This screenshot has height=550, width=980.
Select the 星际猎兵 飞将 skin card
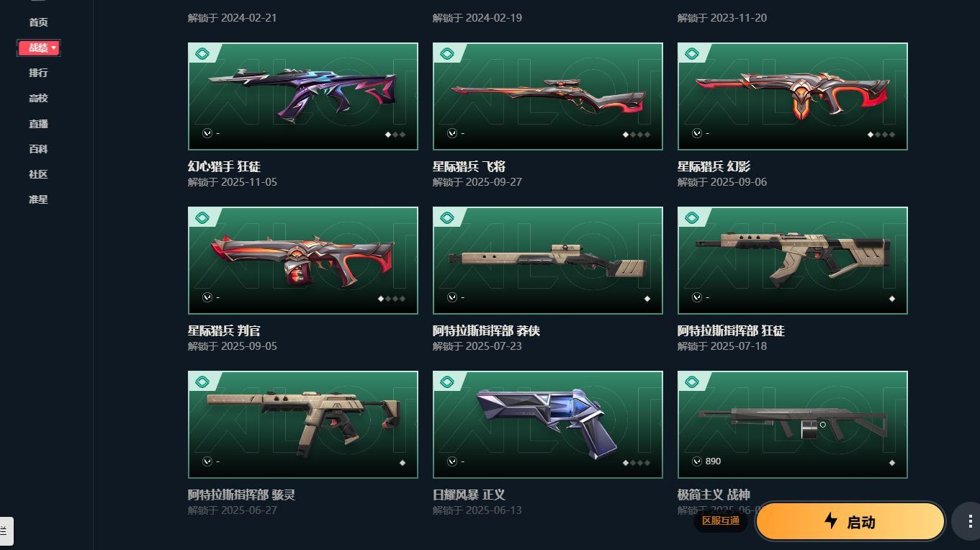pos(548,96)
